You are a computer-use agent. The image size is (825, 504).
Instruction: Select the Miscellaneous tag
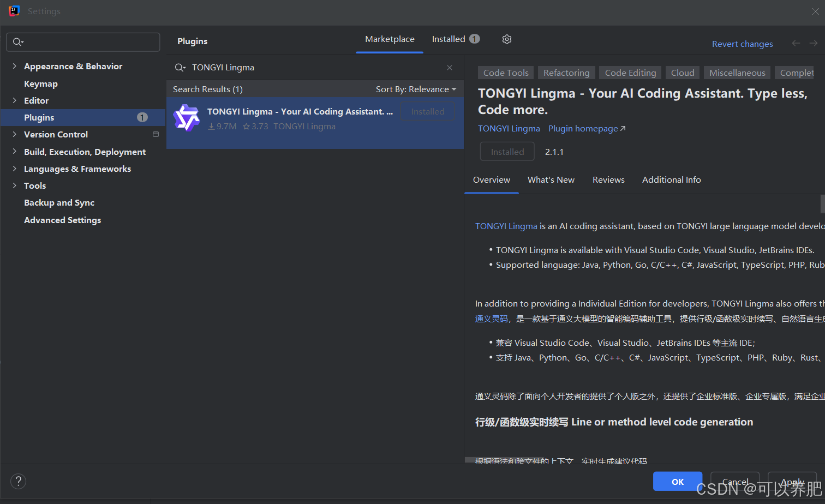[x=737, y=73]
